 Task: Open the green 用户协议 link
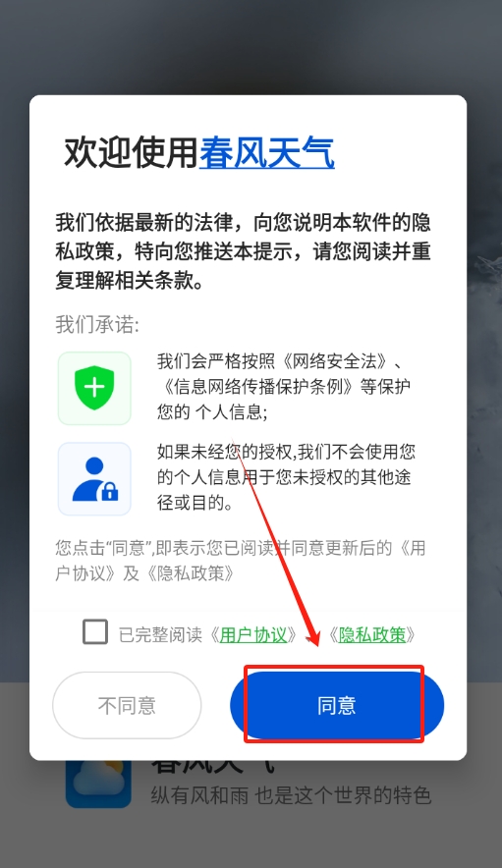(x=253, y=634)
